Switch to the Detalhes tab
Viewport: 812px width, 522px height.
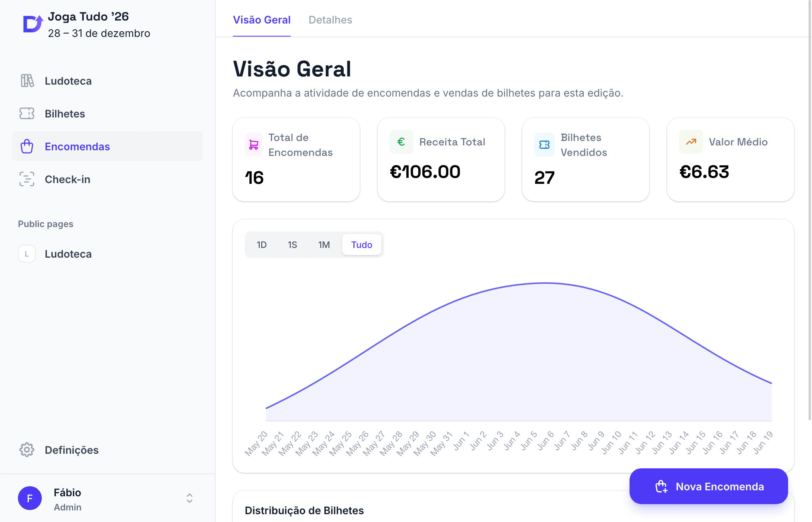[330, 20]
